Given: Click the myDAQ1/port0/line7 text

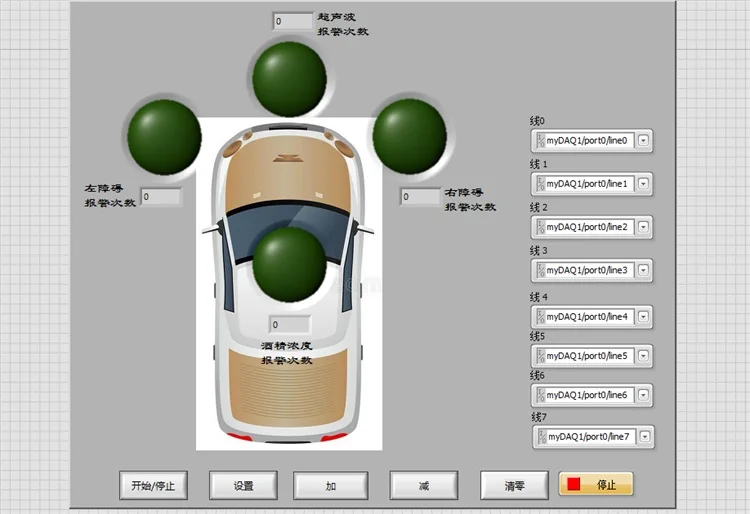Looking at the screenshot, I should [588, 437].
